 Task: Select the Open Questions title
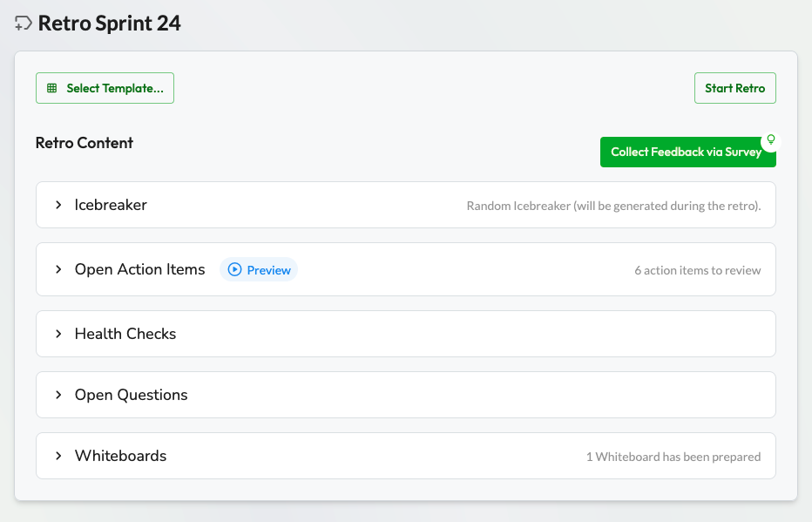[131, 395]
